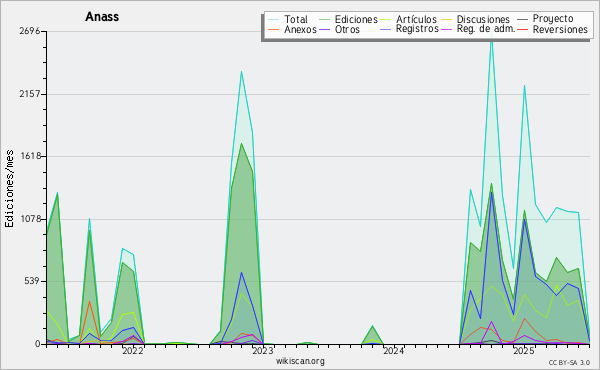Click the 'Ediciones/mes' axis title

click(9, 189)
